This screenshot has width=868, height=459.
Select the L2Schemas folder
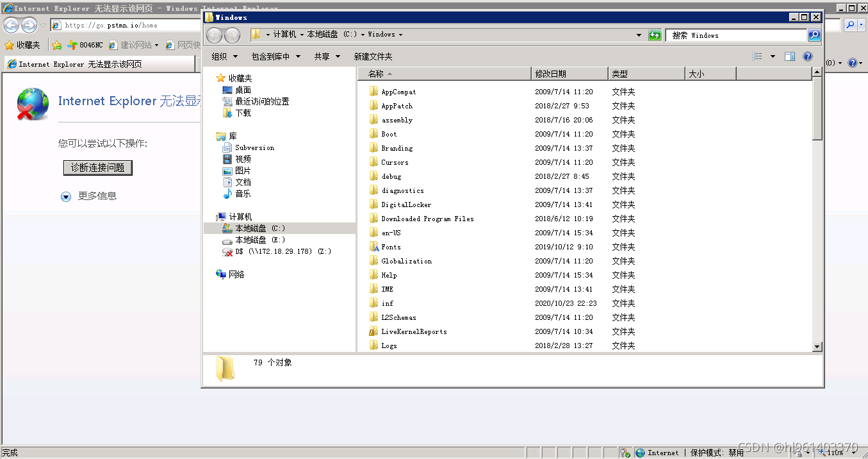[x=398, y=317]
